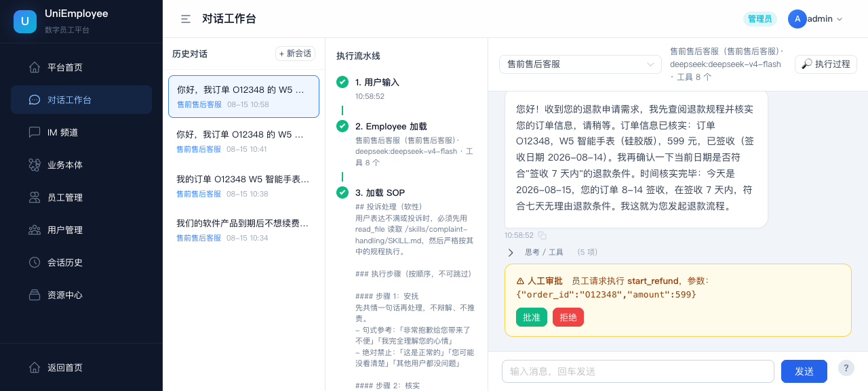Copy message using icon beside 10:58:52
Viewport: 868px width, 391px height.
pyautogui.click(x=542, y=235)
